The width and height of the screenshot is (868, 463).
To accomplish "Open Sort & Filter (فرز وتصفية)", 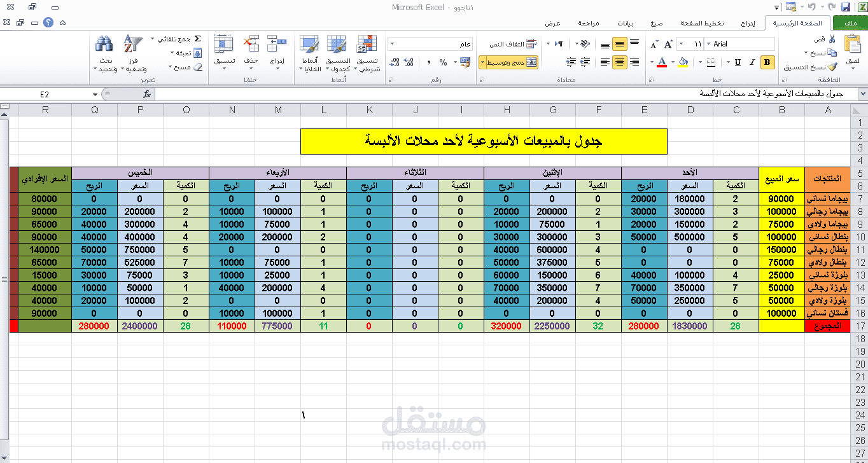I will [133, 53].
